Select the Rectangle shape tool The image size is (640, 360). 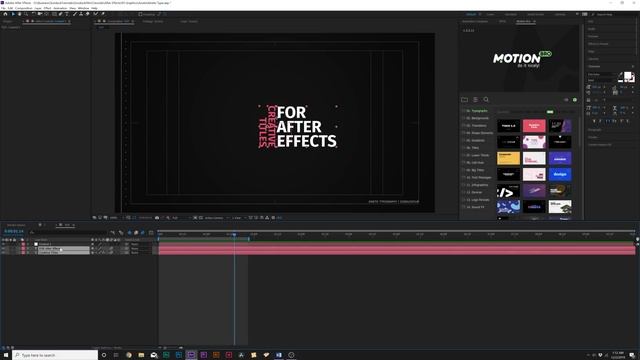pos(54,14)
